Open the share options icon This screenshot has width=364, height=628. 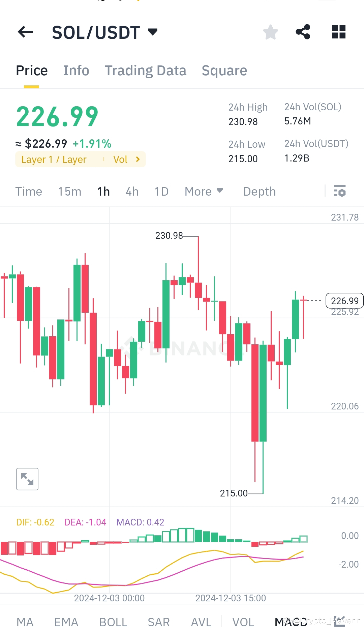point(303,32)
